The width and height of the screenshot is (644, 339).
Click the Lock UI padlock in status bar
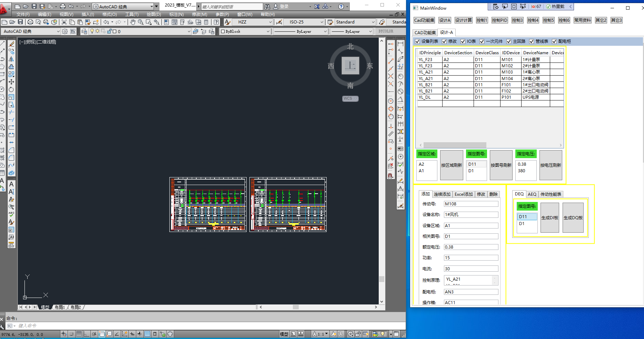[358, 334]
